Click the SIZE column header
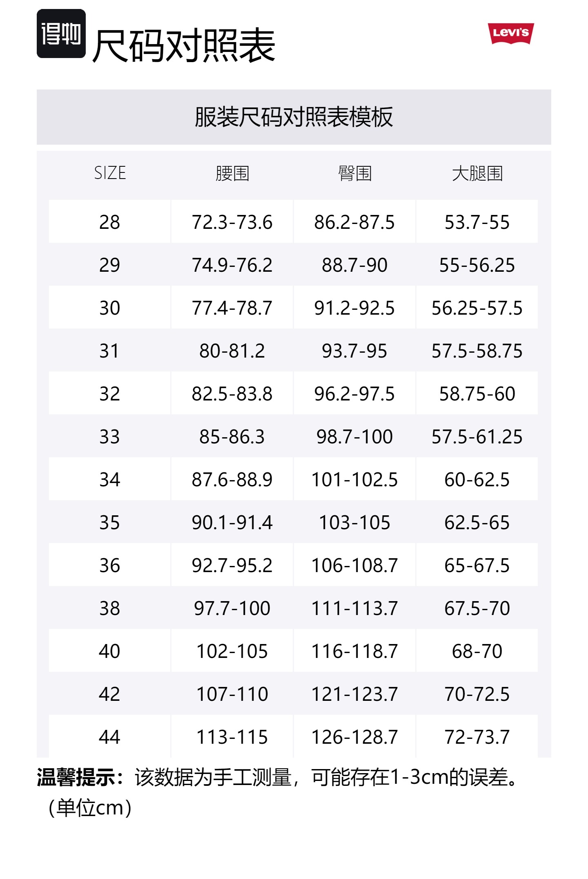Image resolution: width=588 pixels, height=879 pixels. tap(110, 173)
